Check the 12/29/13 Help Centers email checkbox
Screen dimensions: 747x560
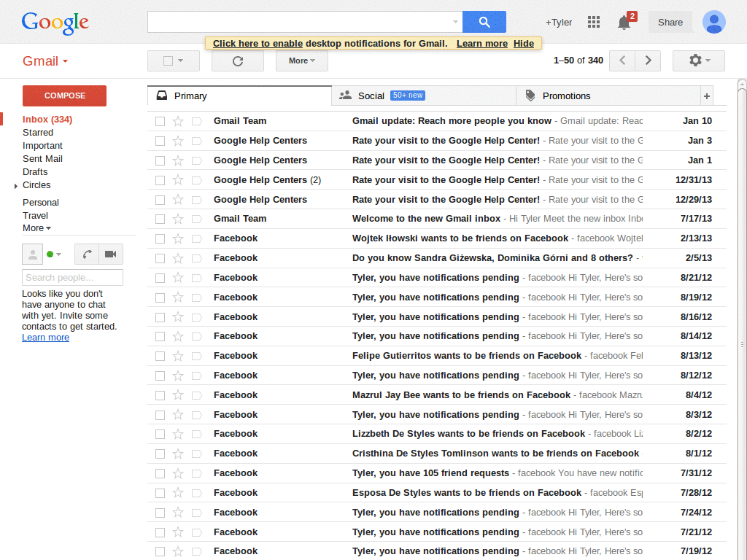tap(160, 200)
